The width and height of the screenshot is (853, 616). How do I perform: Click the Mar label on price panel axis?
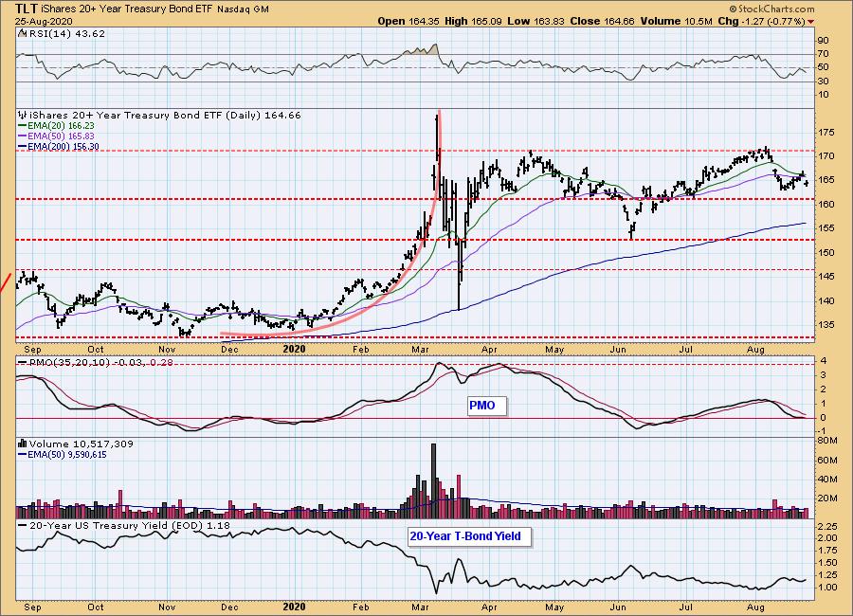(420, 349)
